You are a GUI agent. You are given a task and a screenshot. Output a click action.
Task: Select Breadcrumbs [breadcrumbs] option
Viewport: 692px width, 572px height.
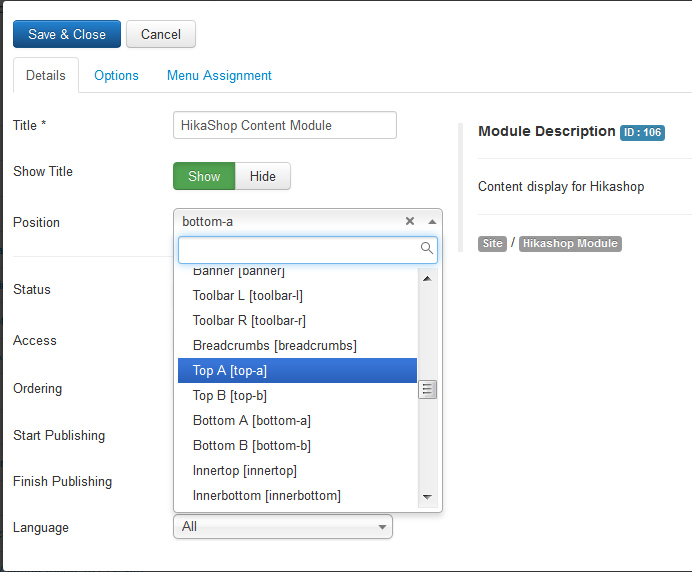click(297, 345)
